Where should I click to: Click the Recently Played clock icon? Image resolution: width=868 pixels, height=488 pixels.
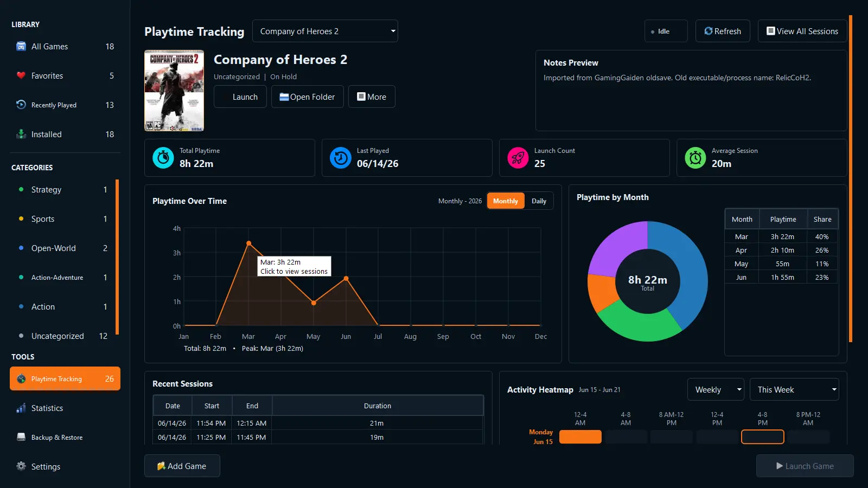tap(21, 105)
